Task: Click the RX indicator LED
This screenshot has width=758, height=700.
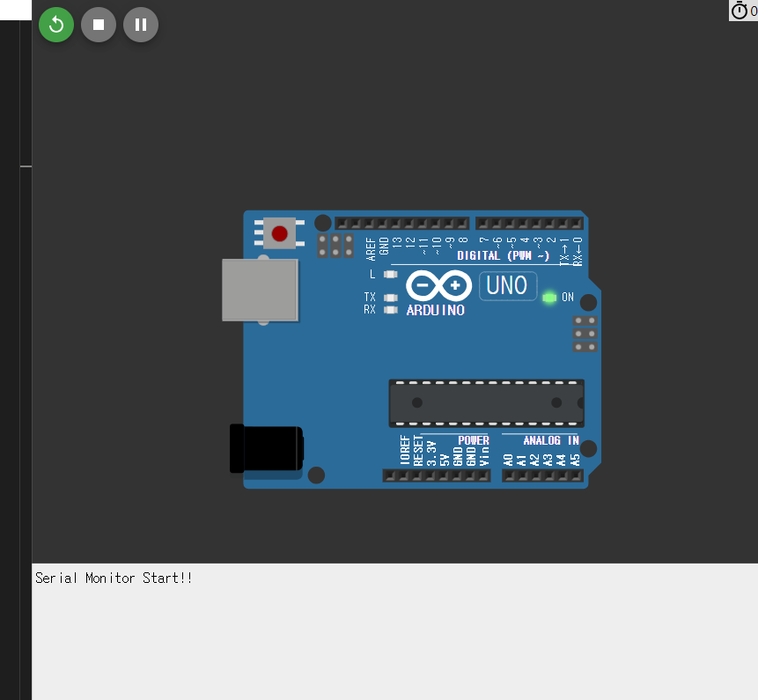Action: 391,310
